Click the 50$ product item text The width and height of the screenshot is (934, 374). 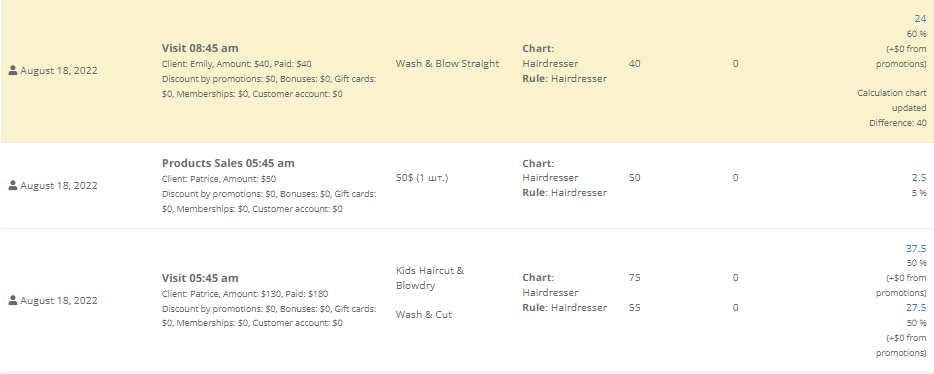(x=422, y=177)
